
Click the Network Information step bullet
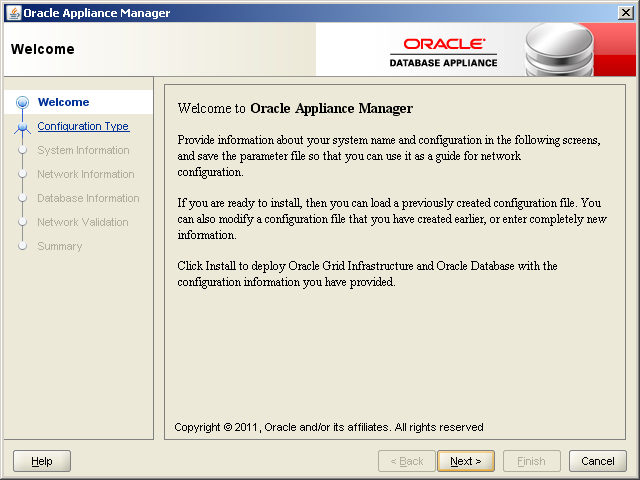(x=22, y=174)
